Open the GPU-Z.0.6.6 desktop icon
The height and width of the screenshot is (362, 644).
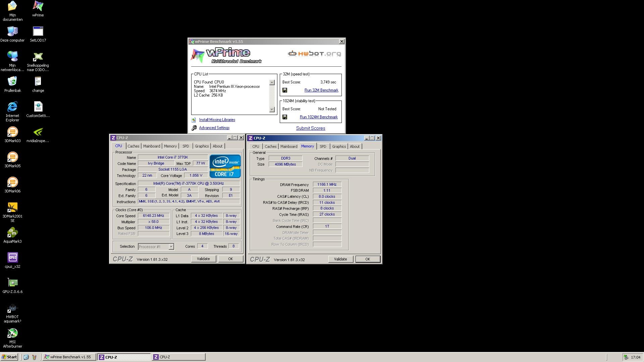(12, 283)
